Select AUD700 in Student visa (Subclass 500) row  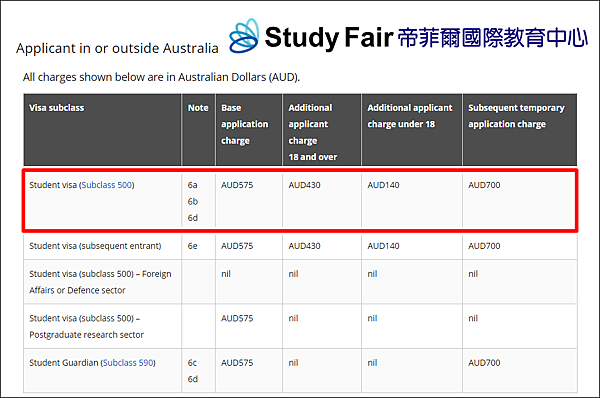pos(484,185)
